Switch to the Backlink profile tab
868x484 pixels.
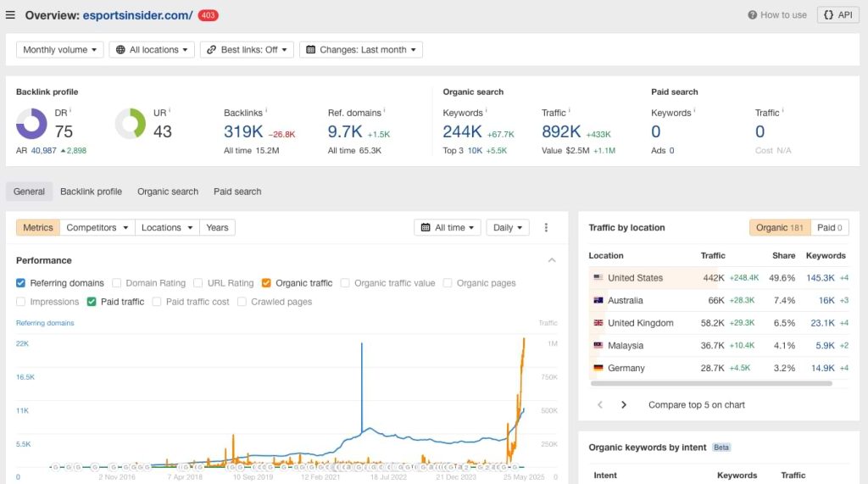pyautogui.click(x=91, y=192)
